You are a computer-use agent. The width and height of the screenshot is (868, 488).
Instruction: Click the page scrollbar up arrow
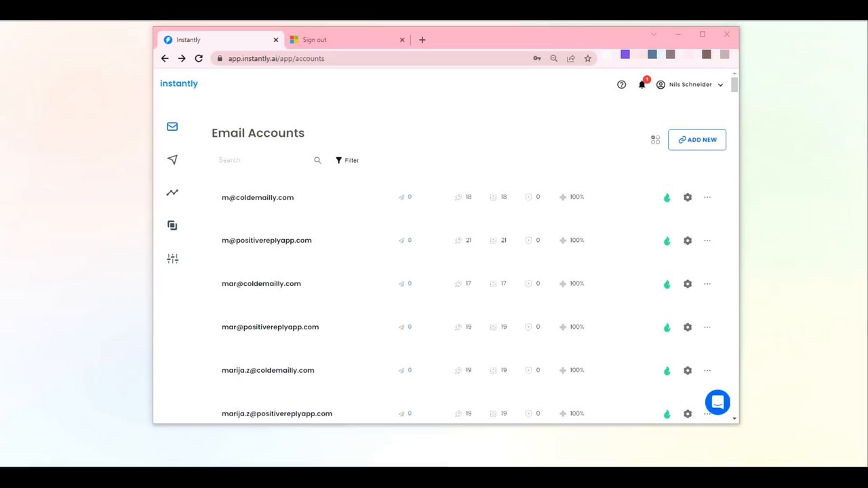(734, 73)
